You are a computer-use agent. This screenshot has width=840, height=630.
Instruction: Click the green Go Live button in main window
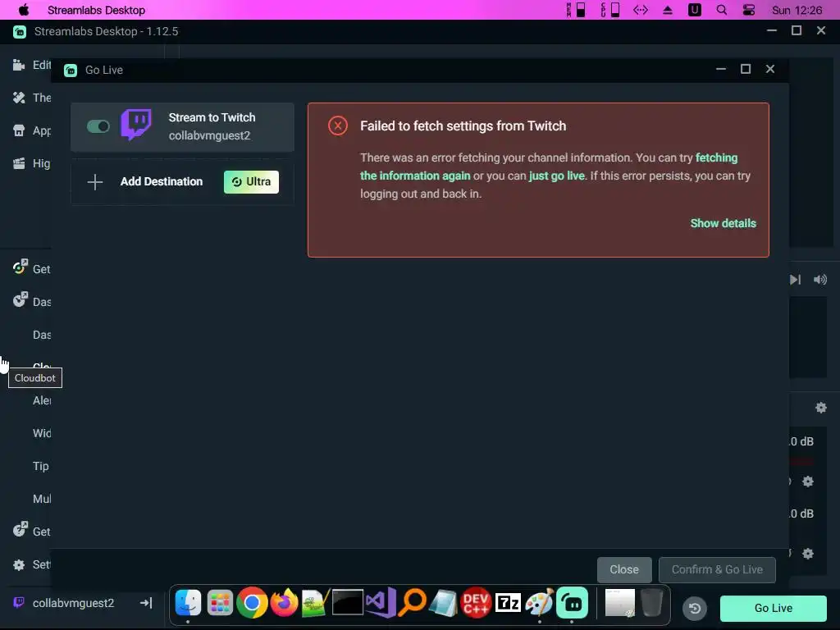(773, 608)
